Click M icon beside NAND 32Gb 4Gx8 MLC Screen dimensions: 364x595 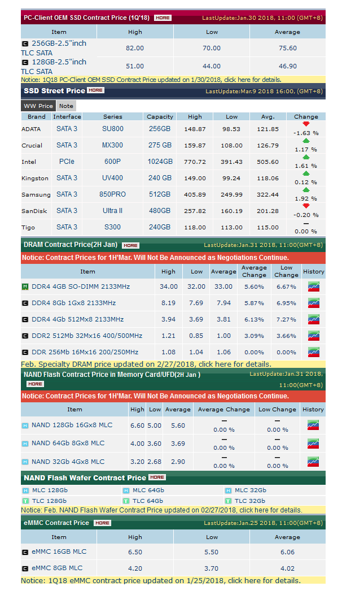tap(25, 462)
